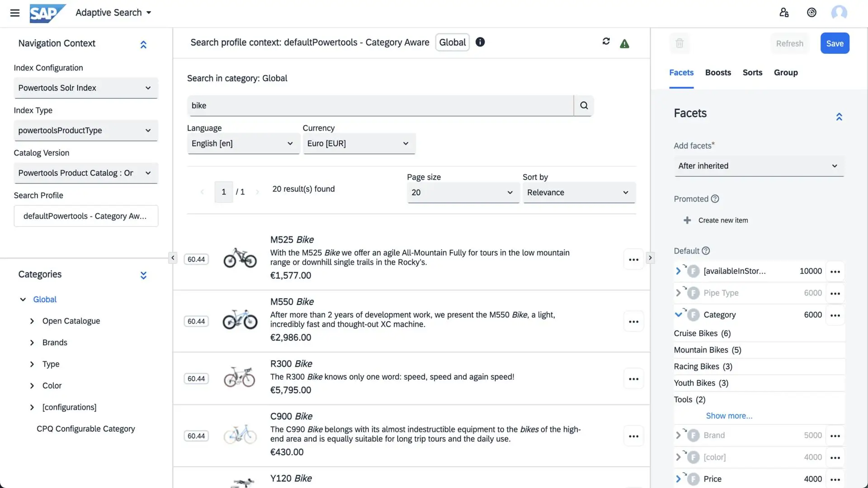Click the trash delete icon

tap(679, 43)
